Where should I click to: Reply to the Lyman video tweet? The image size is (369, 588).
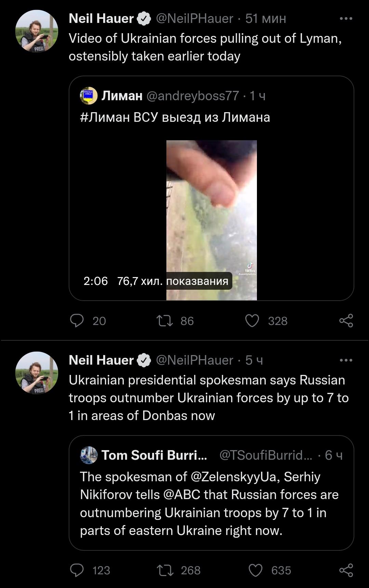77,321
